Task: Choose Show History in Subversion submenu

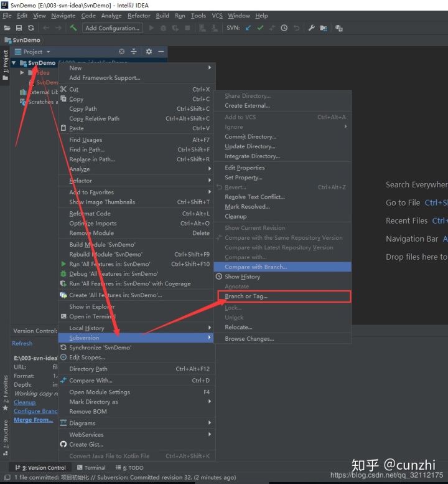Action: point(282,277)
